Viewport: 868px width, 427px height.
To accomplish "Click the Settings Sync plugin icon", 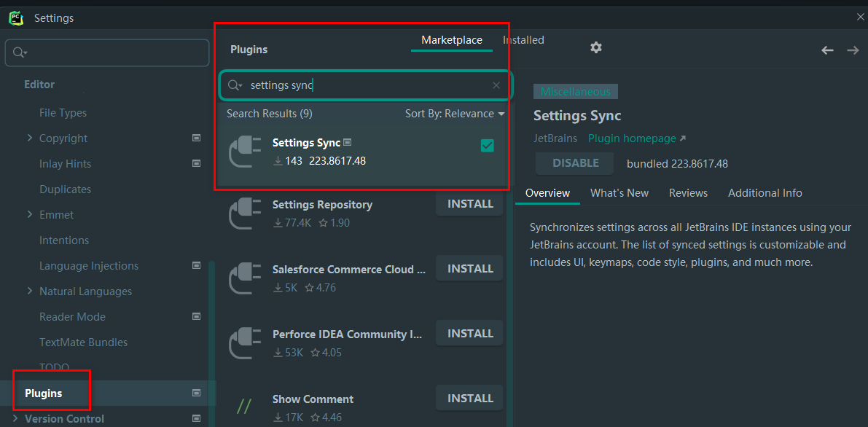I will point(245,151).
